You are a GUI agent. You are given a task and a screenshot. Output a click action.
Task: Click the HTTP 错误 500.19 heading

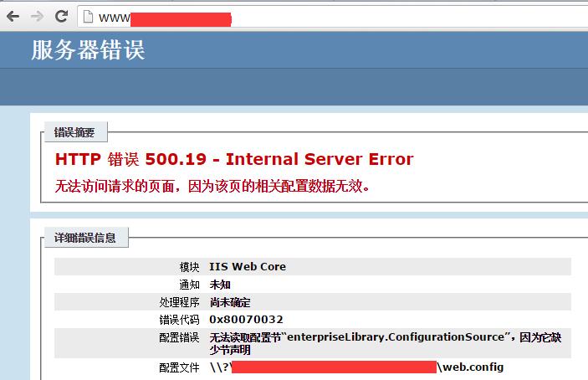(x=234, y=159)
